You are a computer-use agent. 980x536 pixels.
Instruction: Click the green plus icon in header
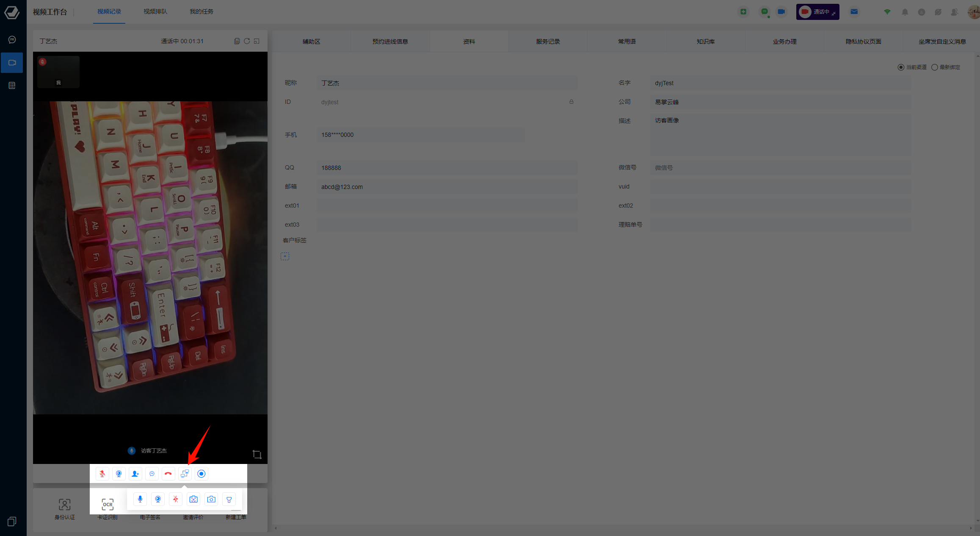[x=743, y=12]
